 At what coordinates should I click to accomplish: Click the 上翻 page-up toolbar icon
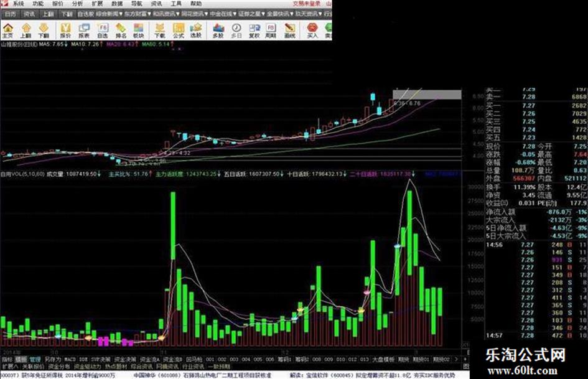click(x=26, y=30)
